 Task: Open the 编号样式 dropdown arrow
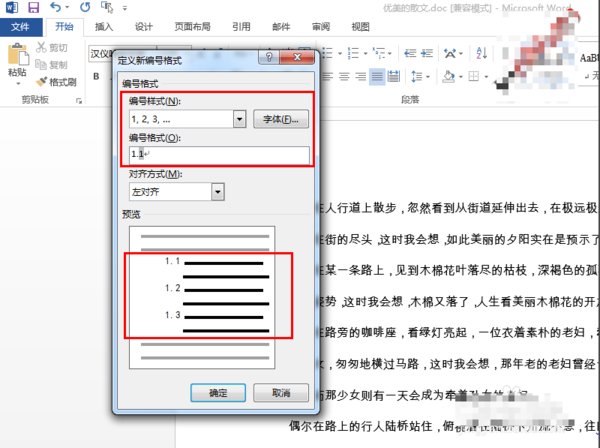240,119
